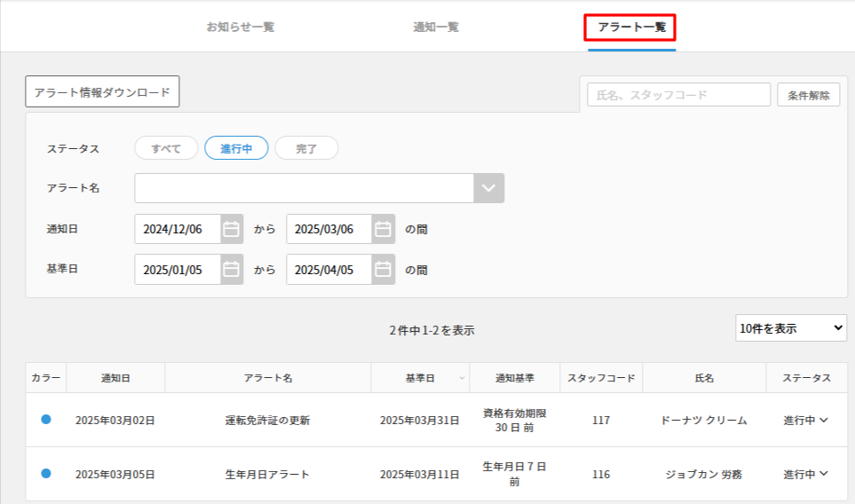Click blue color dot for 運転免許証の更新 row
This screenshot has height=504, width=855.
46,420
